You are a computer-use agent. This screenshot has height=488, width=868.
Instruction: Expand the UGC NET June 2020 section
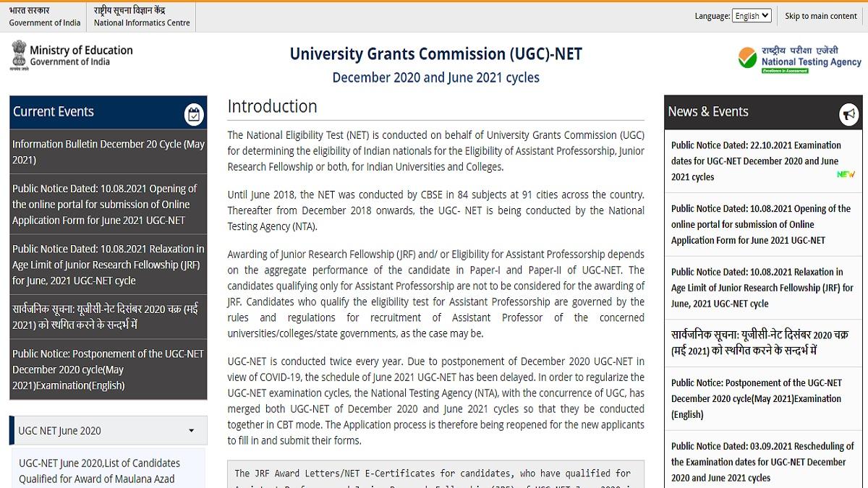pyautogui.click(x=108, y=430)
